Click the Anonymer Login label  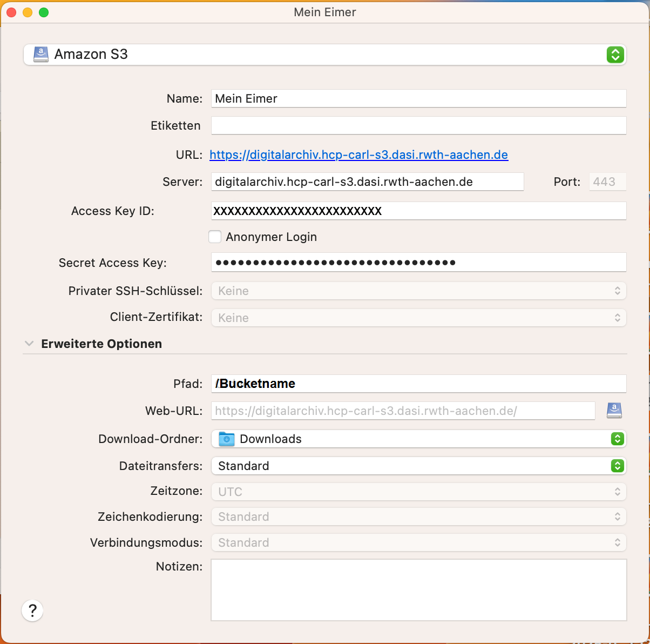(271, 237)
